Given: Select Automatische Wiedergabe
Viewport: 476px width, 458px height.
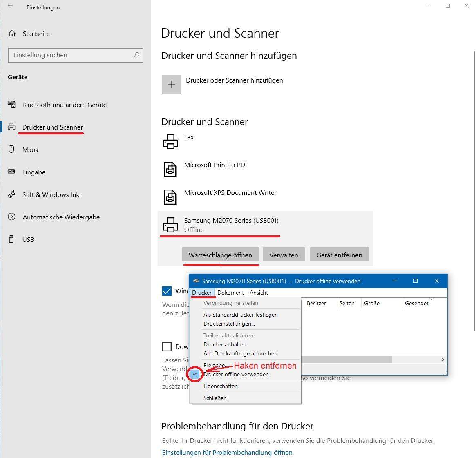Looking at the screenshot, I should tap(61, 217).
